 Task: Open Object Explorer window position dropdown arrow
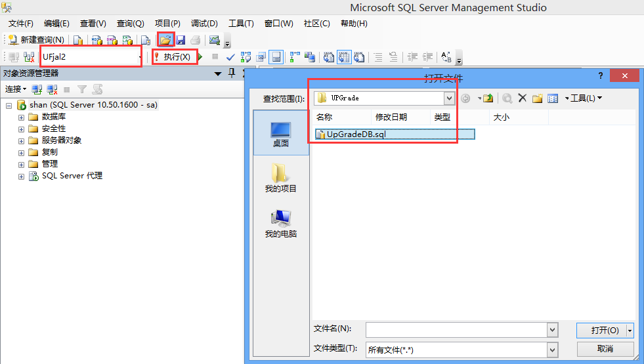(218, 74)
